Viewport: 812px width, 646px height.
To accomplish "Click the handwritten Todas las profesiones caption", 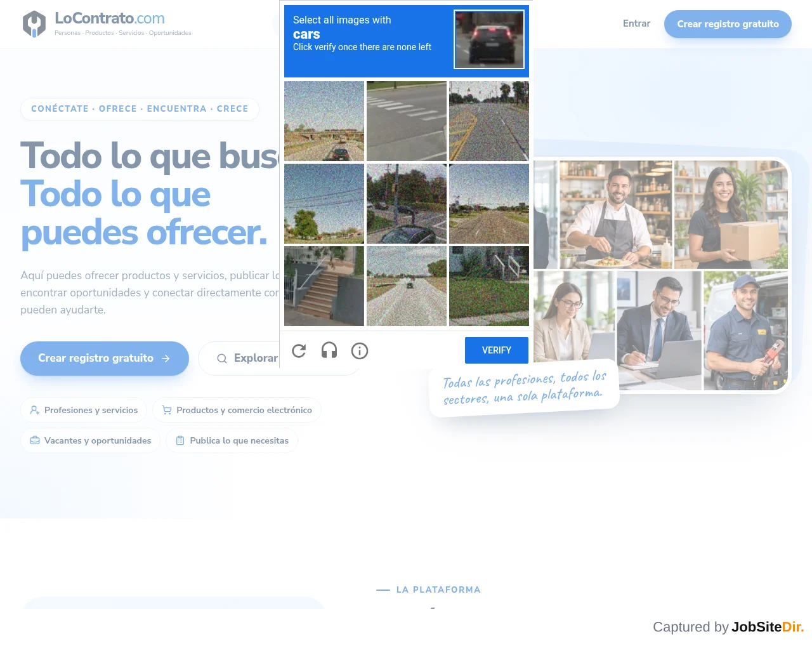I will coord(524,388).
